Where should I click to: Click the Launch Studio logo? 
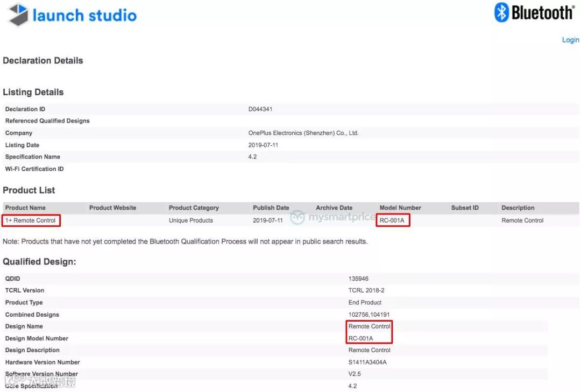73,15
